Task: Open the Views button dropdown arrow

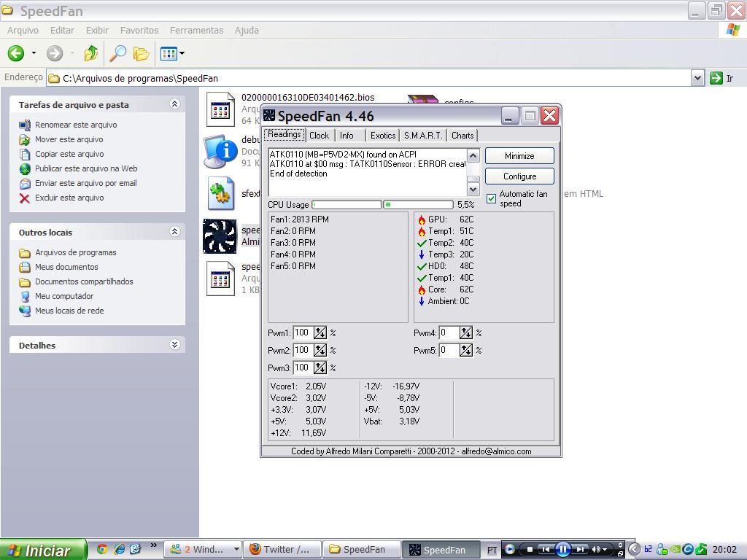Action: (x=182, y=53)
